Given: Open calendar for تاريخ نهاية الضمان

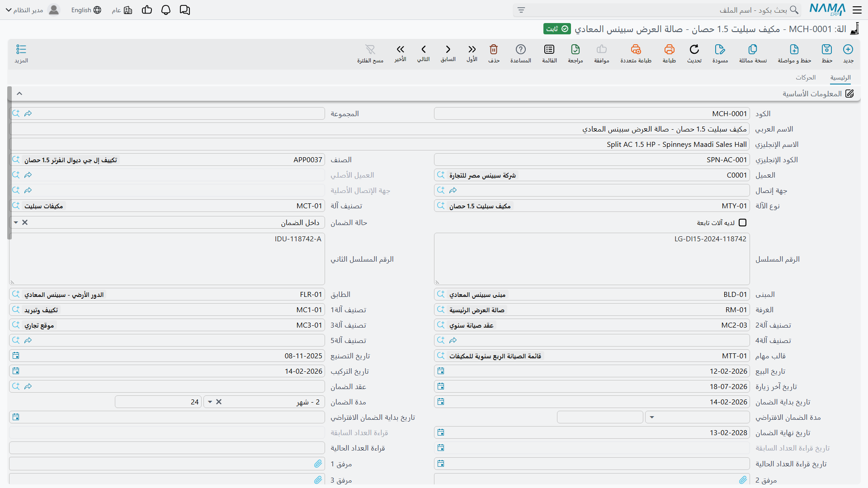Looking at the screenshot, I should click(441, 432).
